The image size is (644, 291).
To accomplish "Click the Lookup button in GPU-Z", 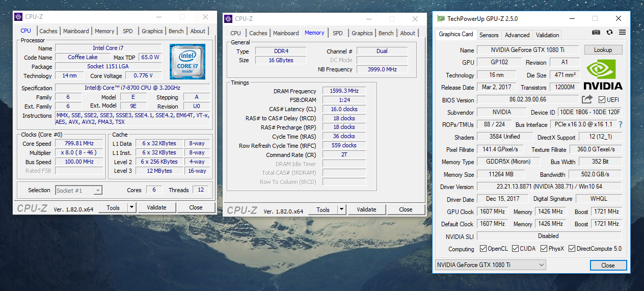I will pyautogui.click(x=603, y=50).
